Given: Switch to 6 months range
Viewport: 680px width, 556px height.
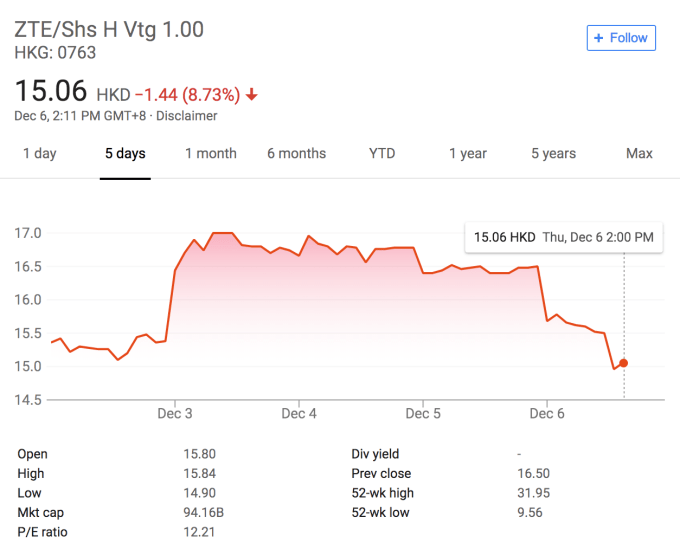Looking at the screenshot, I should 296,153.
